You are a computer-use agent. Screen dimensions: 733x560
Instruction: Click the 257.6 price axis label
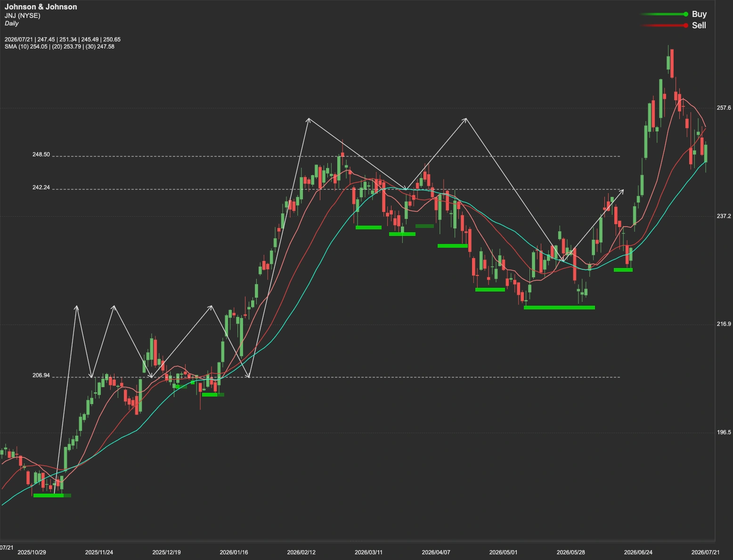tap(724, 108)
